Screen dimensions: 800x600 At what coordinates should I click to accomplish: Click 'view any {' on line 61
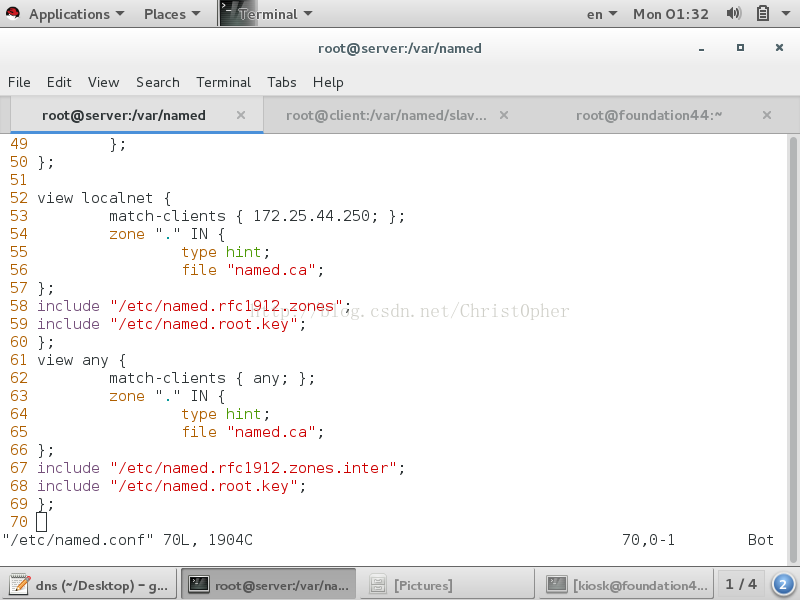[82, 360]
